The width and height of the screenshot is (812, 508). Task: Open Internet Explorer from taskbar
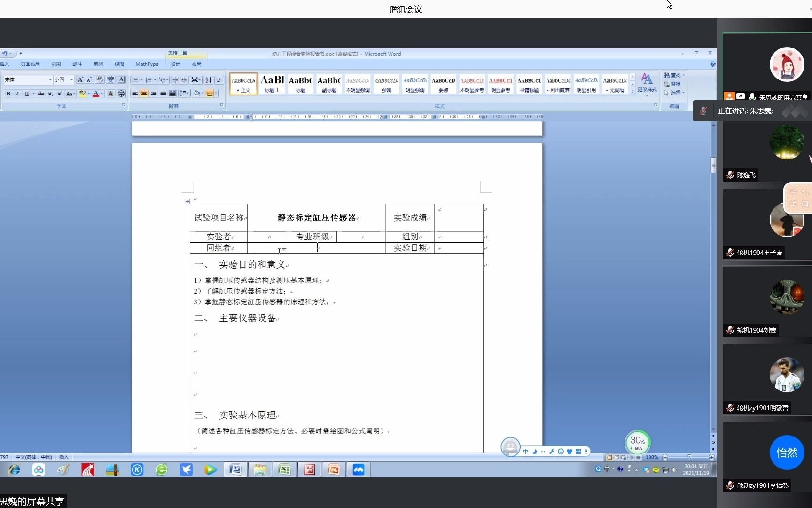coord(14,469)
